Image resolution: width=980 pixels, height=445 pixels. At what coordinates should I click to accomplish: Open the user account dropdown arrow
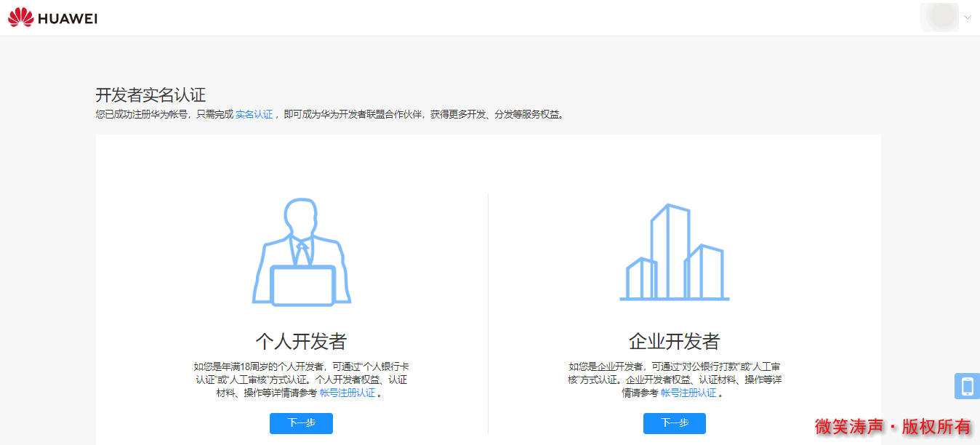click(968, 17)
